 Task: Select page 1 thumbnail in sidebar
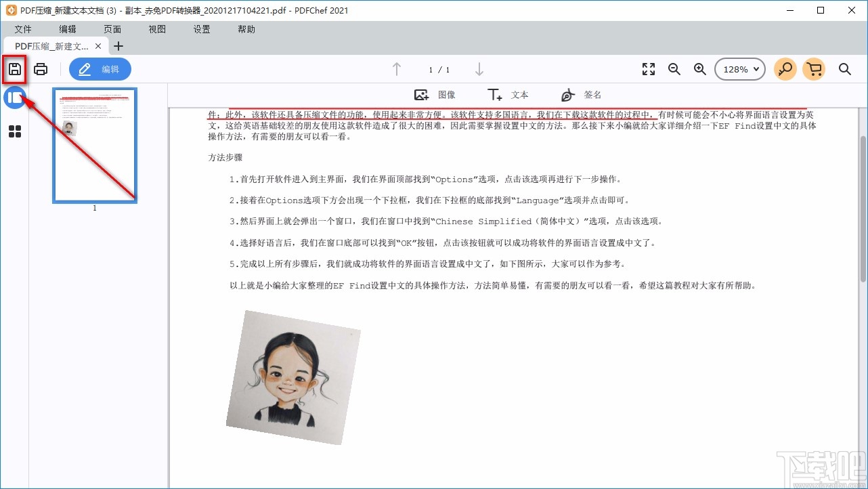point(94,145)
